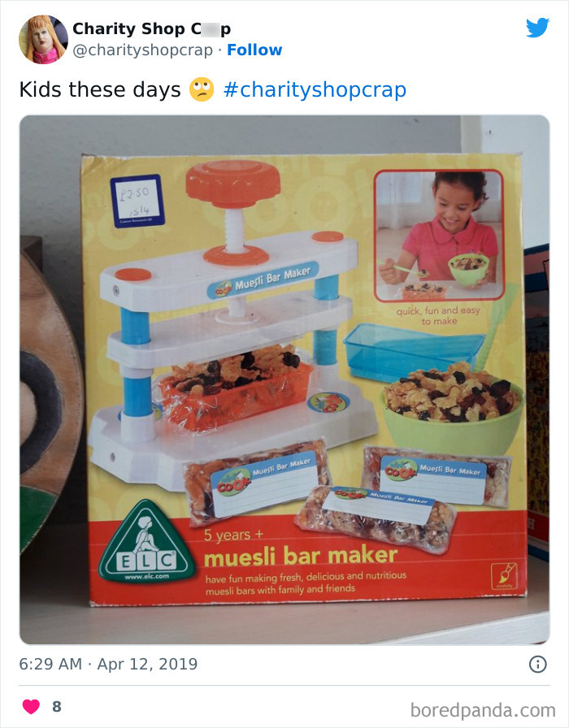Open the @charityshopcrap handle link
569x728 pixels.
pyautogui.click(x=142, y=50)
